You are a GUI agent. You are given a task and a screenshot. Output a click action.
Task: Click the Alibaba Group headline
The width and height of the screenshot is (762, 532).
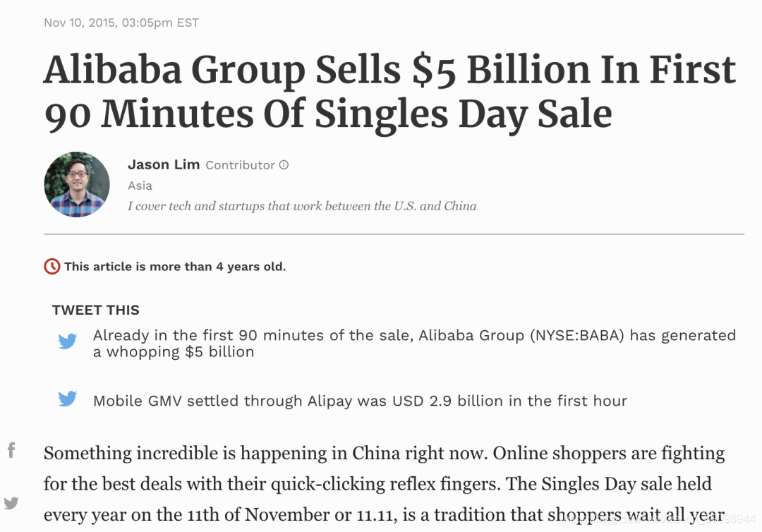pyautogui.click(x=389, y=91)
